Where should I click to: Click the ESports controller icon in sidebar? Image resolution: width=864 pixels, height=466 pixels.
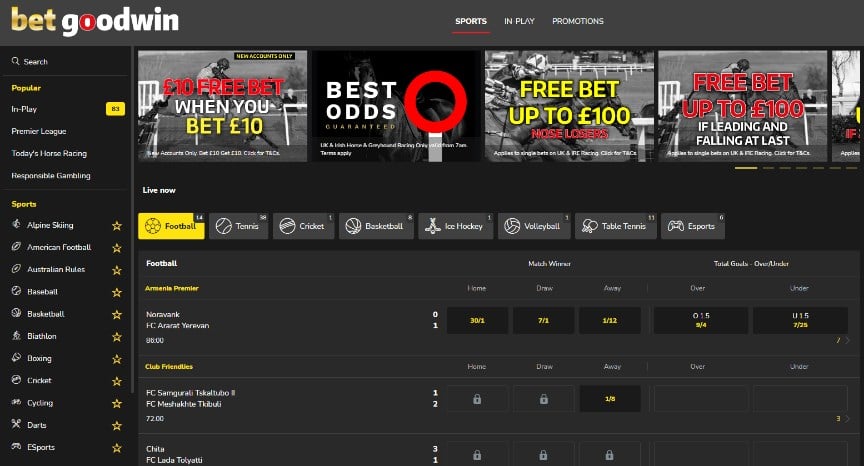[17, 447]
